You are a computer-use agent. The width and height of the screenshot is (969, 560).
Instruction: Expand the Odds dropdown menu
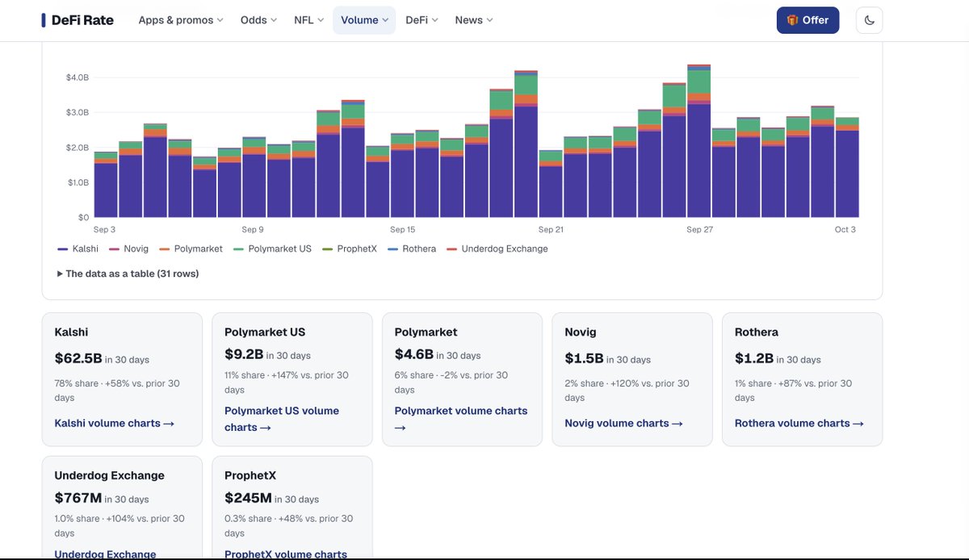[x=258, y=20]
